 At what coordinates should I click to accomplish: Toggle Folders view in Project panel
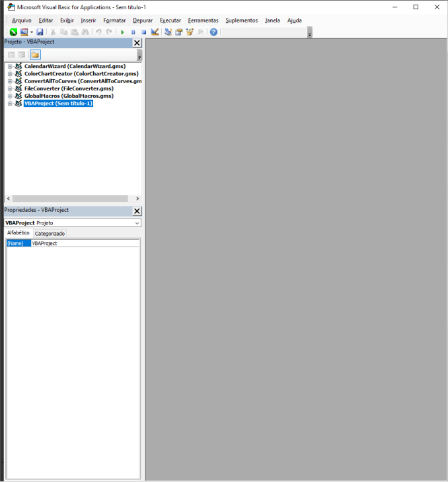pyautogui.click(x=35, y=55)
